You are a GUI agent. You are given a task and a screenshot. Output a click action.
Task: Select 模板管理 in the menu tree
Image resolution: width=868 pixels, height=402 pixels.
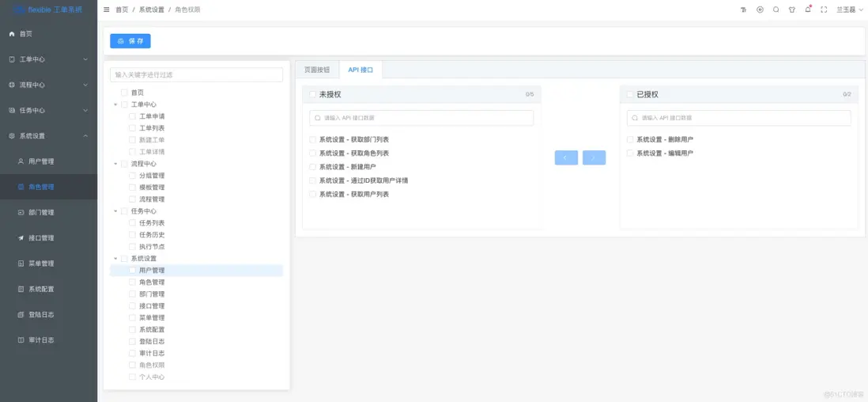(x=152, y=188)
